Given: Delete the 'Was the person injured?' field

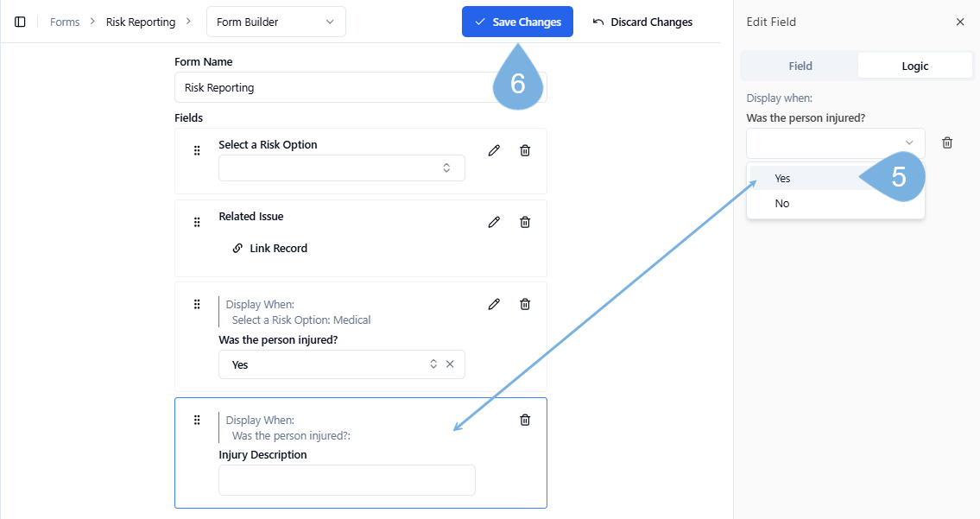Looking at the screenshot, I should (x=525, y=304).
